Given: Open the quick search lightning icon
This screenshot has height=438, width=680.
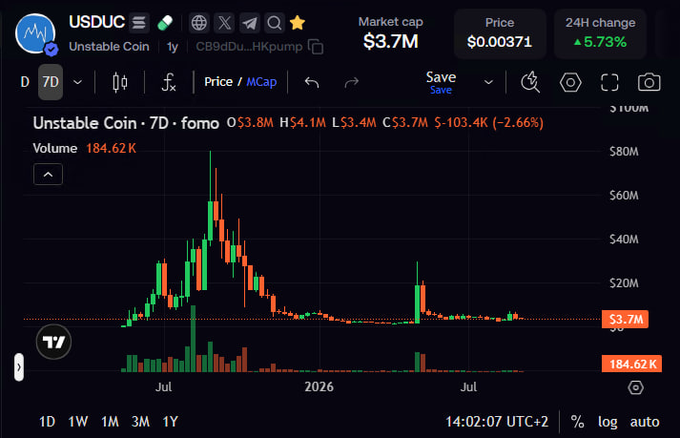Looking at the screenshot, I should [530, 82].
